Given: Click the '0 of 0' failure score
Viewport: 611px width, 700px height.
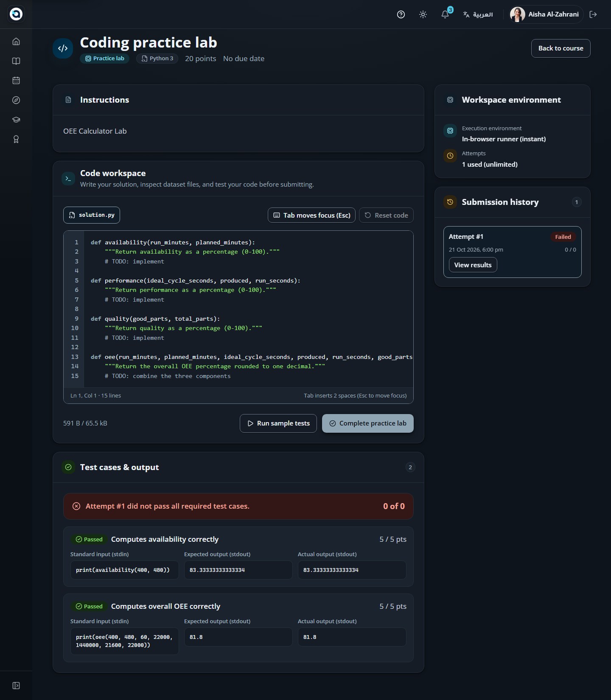Looking at the screenshot, I should (394, 506).
